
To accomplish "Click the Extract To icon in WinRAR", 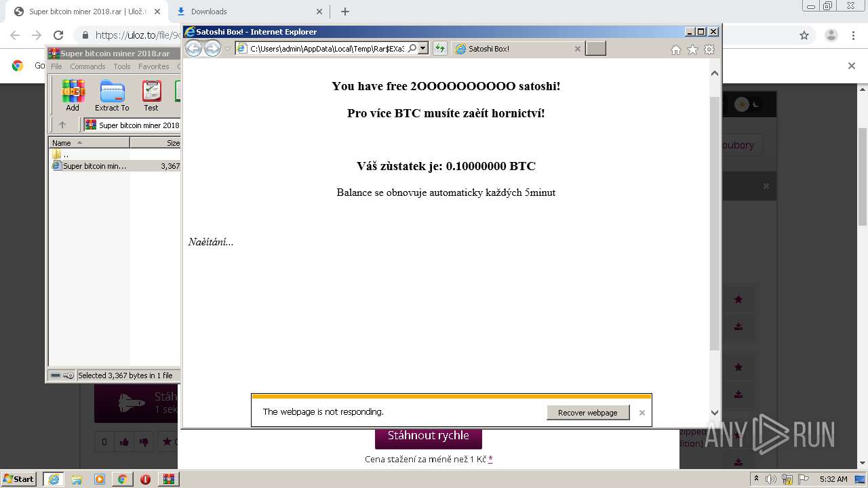I will (x=112, y=96).
